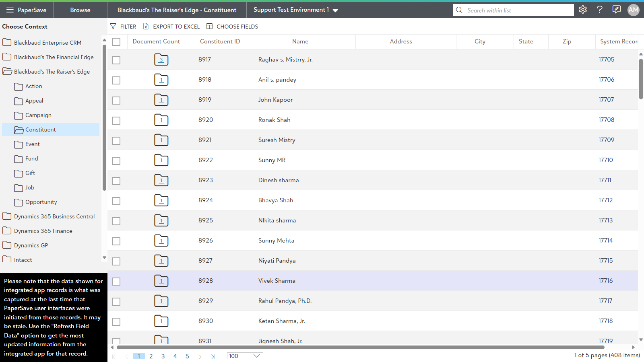The height and width of the screenshot is (362, 644).
Task: Open the settings gear icon
Action: click(x=583, y=10)
